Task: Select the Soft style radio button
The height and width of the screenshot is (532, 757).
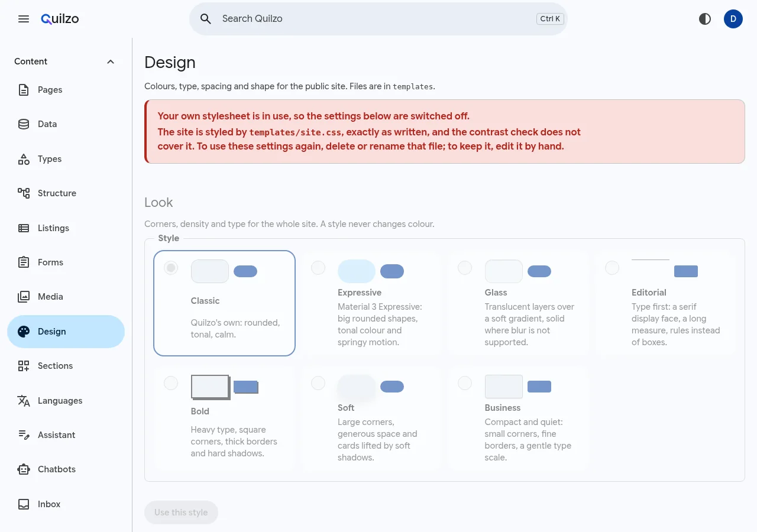Action: tap(318, 383)
